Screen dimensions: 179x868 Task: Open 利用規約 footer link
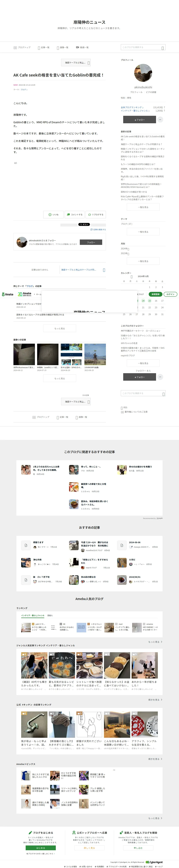(x=99, y=866)
